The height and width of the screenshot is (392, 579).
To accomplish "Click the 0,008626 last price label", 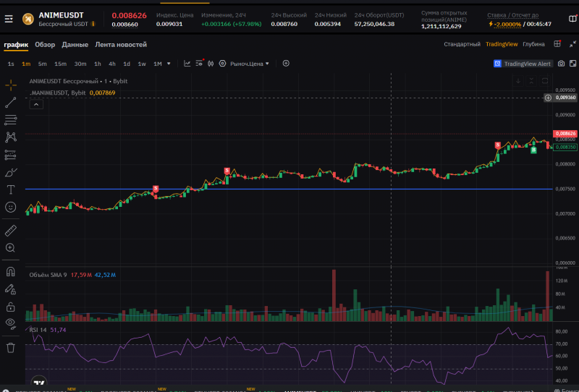I will 565,134.
